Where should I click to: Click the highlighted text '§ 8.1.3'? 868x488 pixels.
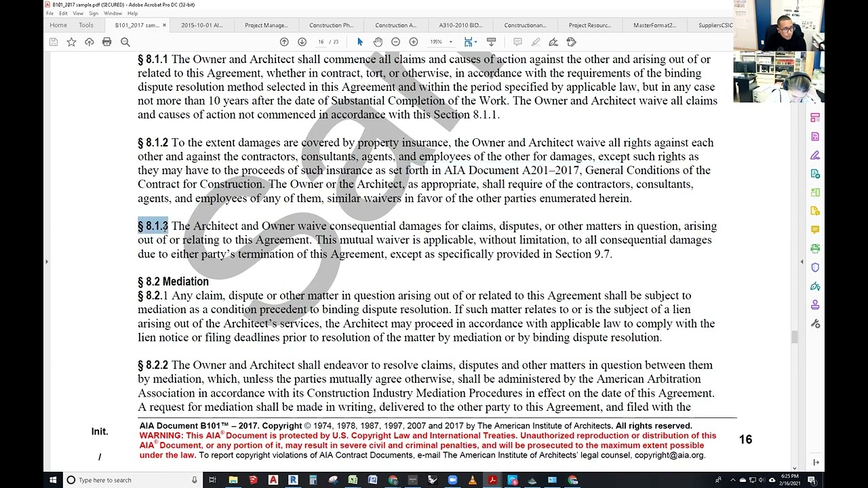tap(153, 226)
